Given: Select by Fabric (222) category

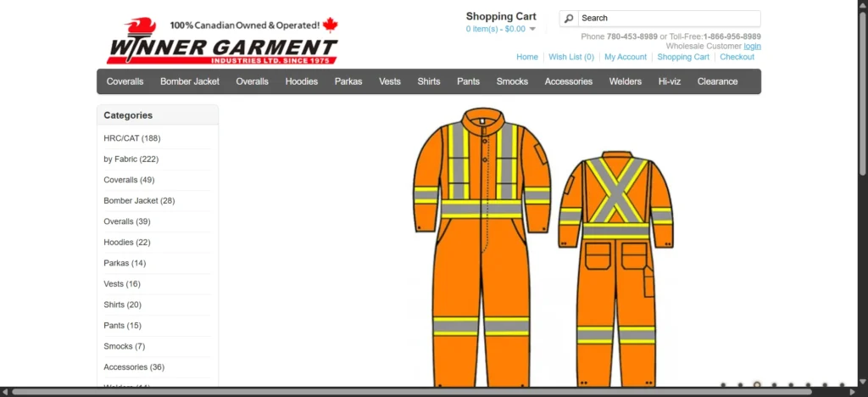Looking at the screenshot, I should coord(131,159).
